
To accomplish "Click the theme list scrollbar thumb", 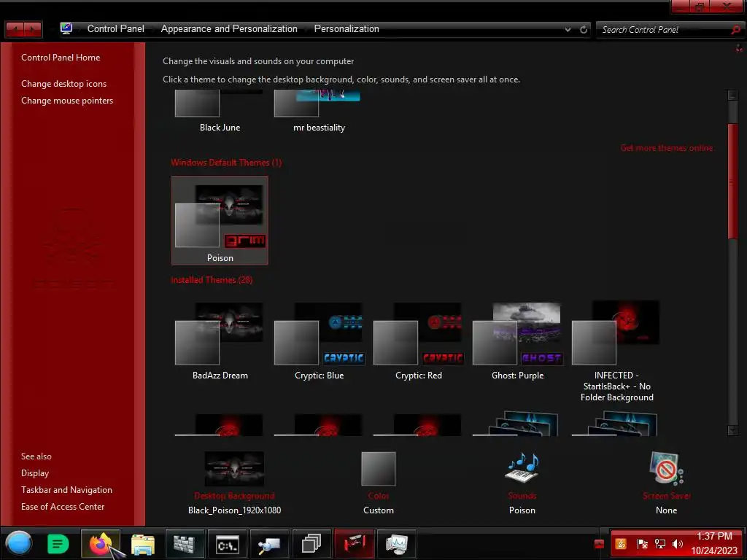I will (732, 181).
